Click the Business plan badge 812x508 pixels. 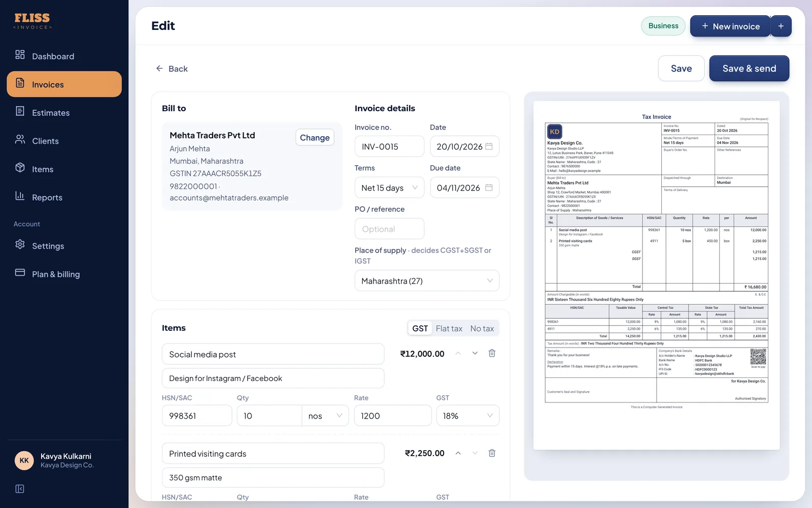(663, 26)
